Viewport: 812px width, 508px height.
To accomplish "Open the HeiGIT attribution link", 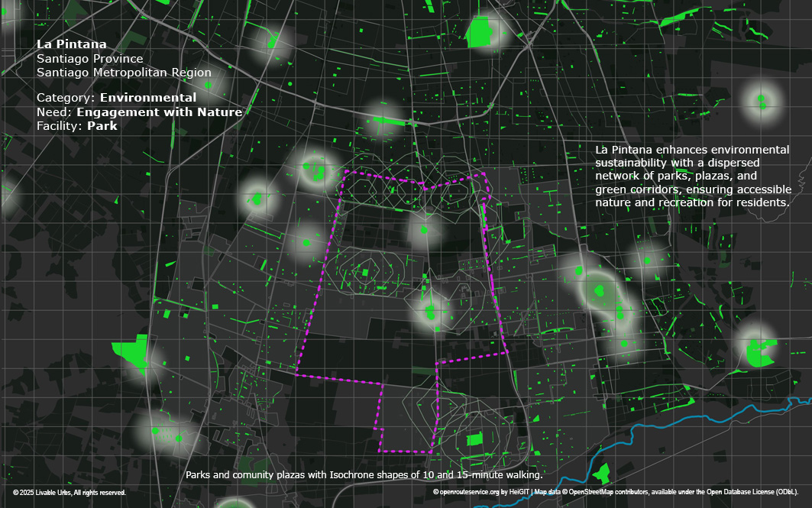I will [519, 493].
